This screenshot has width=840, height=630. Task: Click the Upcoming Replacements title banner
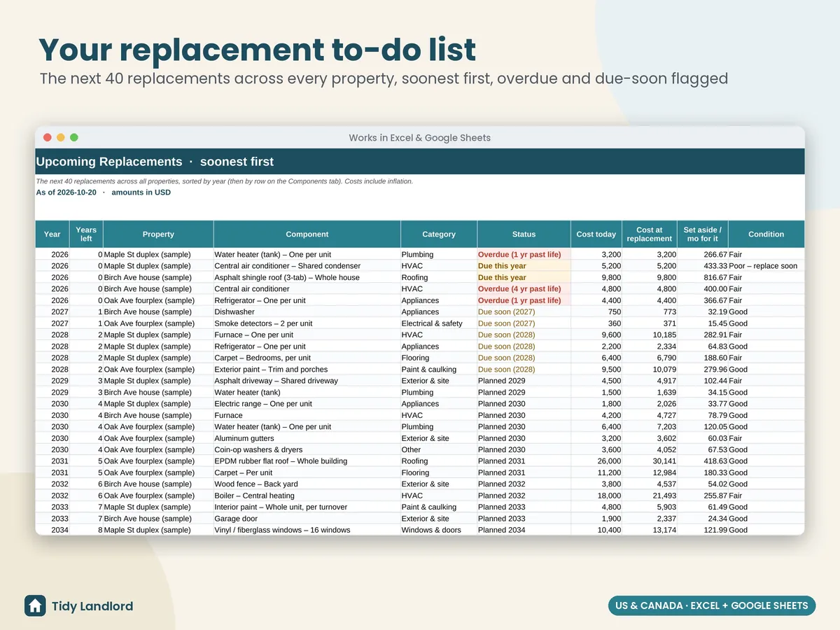click(420, 162)
